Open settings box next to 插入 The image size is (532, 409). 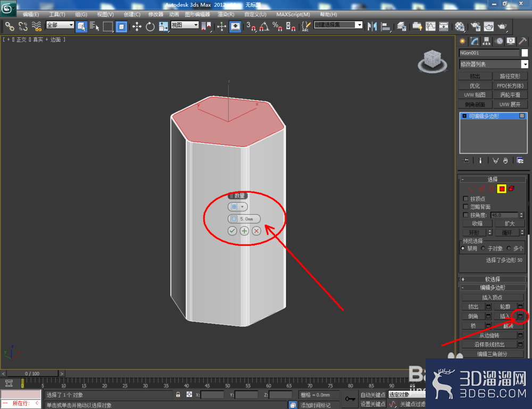point(520,316)
